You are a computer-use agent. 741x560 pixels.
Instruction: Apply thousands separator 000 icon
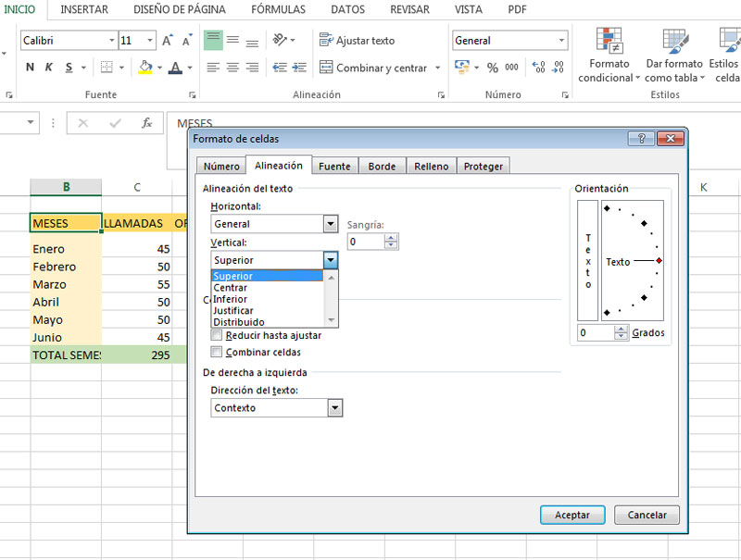(512, 67)
